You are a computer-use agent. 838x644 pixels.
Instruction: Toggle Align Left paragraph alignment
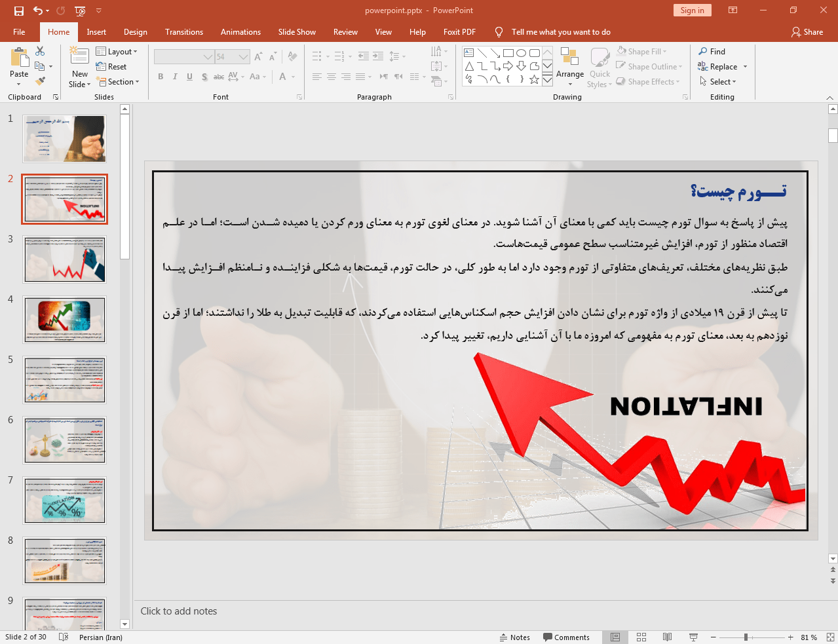(x=316, y=77)
